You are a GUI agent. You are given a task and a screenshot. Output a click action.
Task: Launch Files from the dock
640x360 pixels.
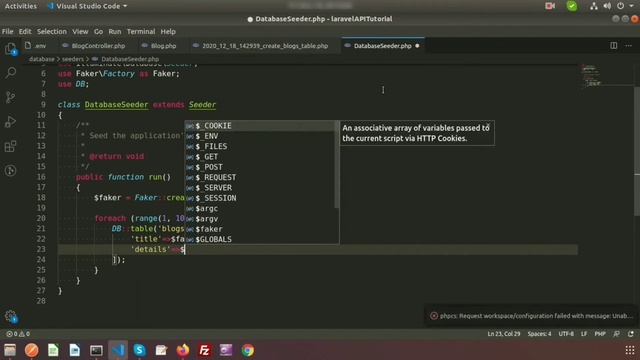coord(10,350)
